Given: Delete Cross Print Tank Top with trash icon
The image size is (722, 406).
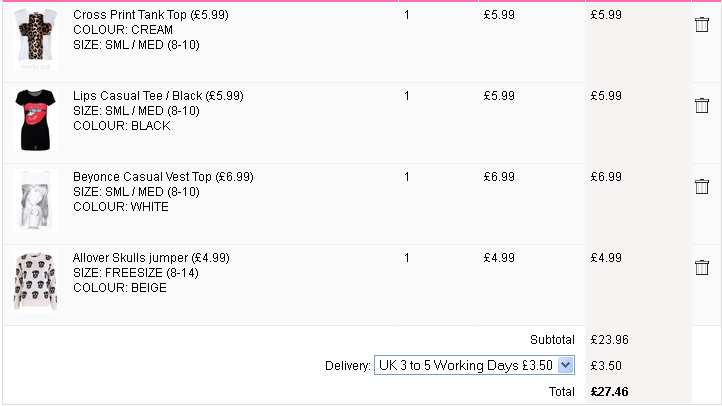Looking at the screenshot, I should (x=702, y=24).
